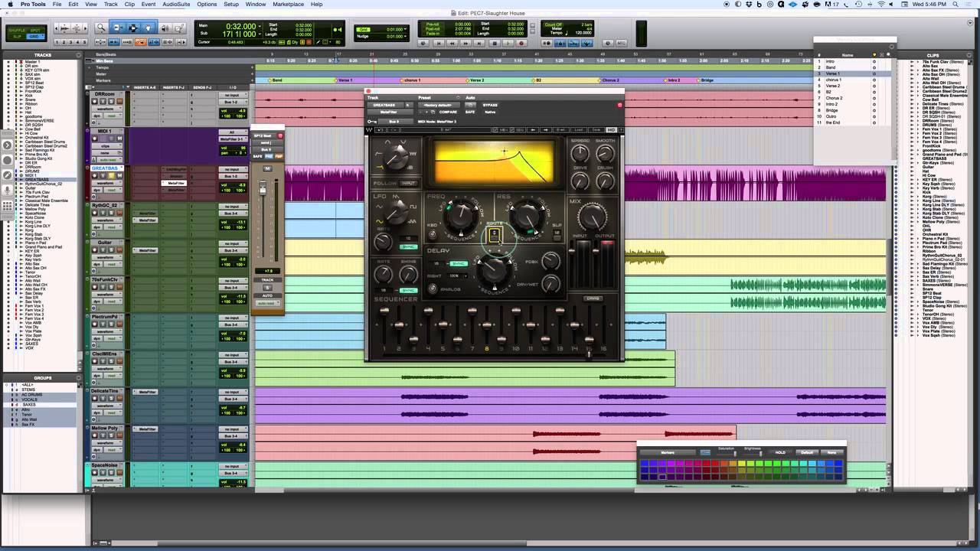Screen dimensions: 980x551
Task: Select the Trim tool in toolbar
Action: (117, 28)
